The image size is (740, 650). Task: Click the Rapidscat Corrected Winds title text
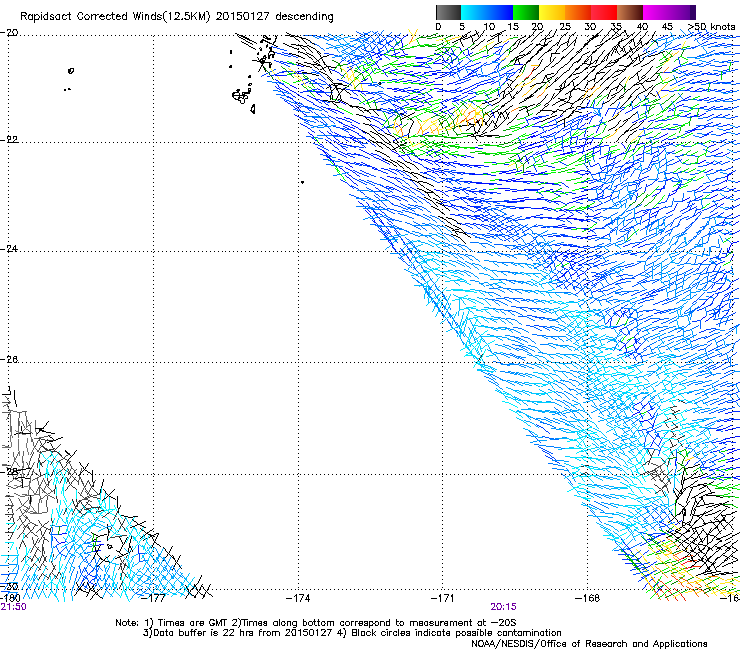coord(177,17)
